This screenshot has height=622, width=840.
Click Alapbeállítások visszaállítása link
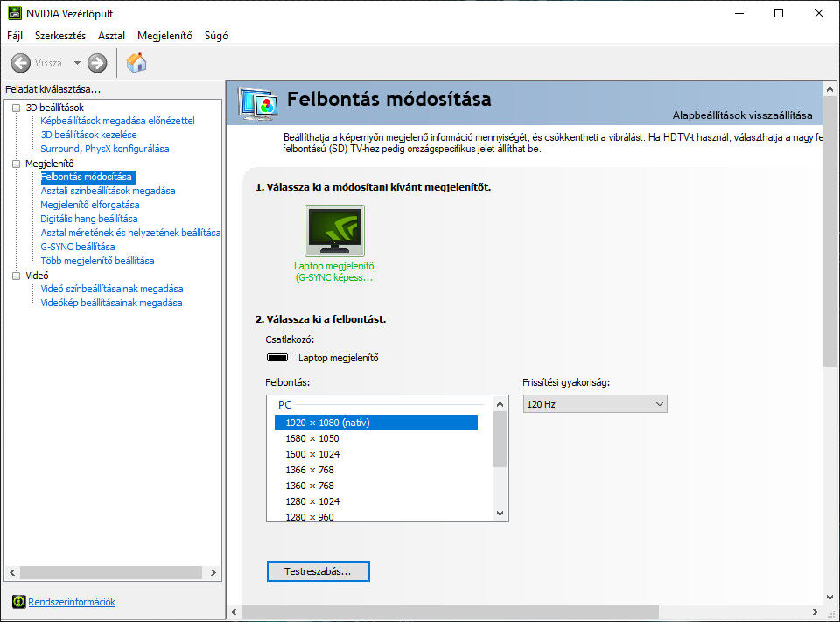point(742,115)
